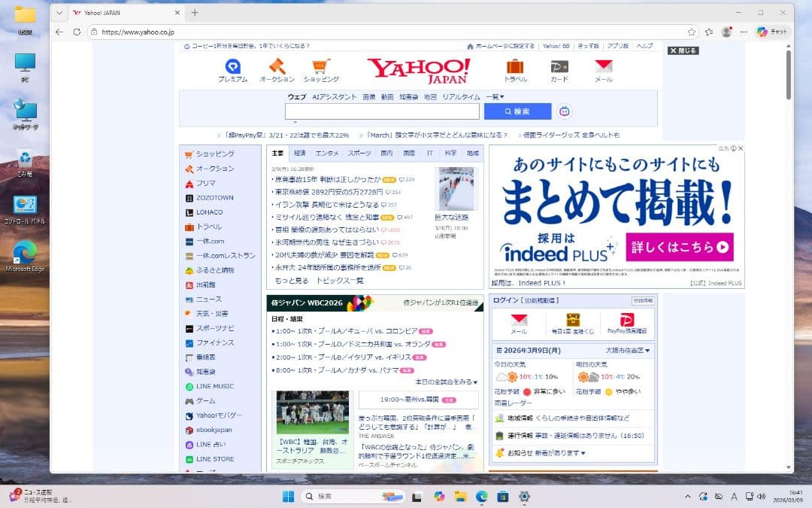Switch search to AIアシスタント category
Viewport: 812px width, 508px height.
[x=334, y=97]
